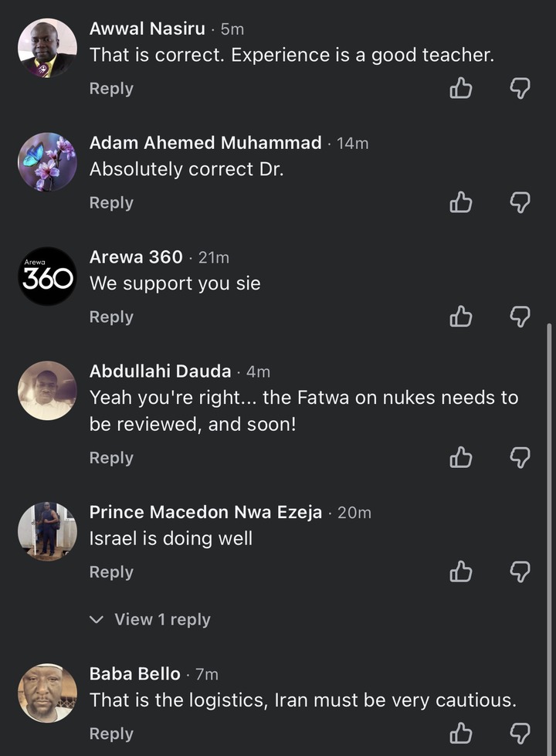The height and width of the screenshot is (756, 556).
Task: Thumbs up Arewa 360's comment
Action: pos(461,317)
